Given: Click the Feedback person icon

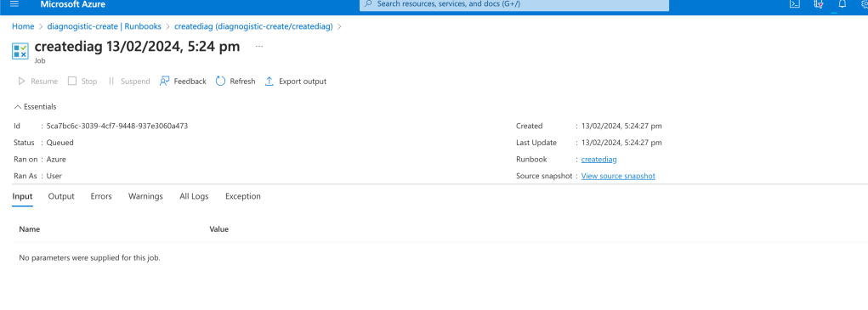Looking at the screenshot, I should pos(164,82).
